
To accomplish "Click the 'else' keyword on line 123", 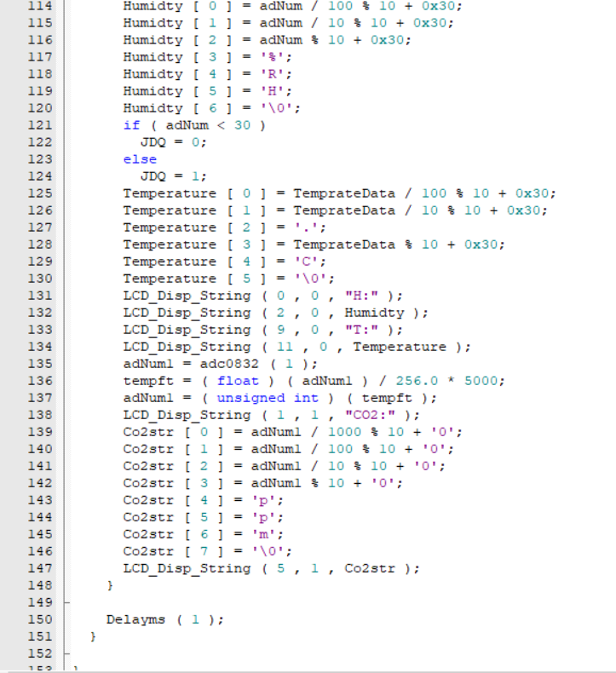I will tap(140, 159).
